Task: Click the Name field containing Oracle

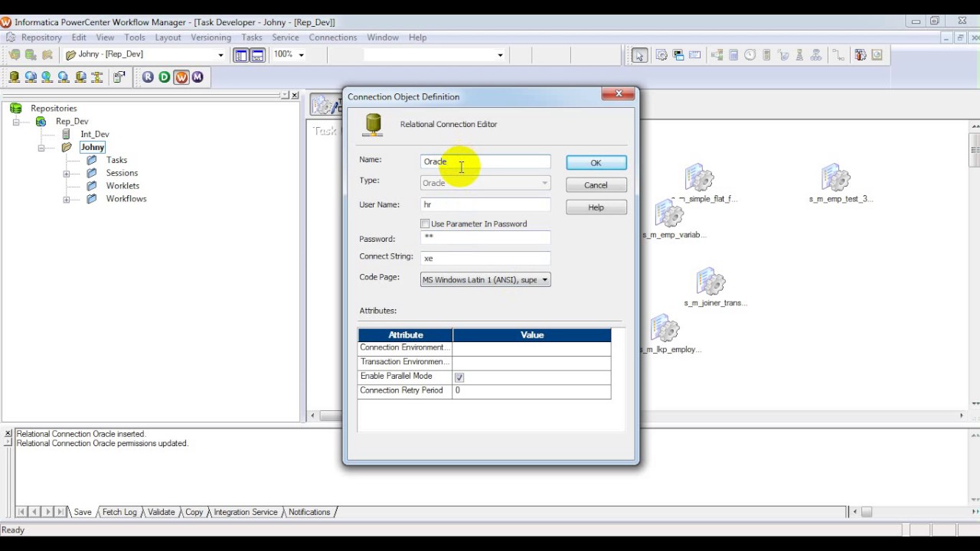Action: pyautogui.click(x=485, y=161)
